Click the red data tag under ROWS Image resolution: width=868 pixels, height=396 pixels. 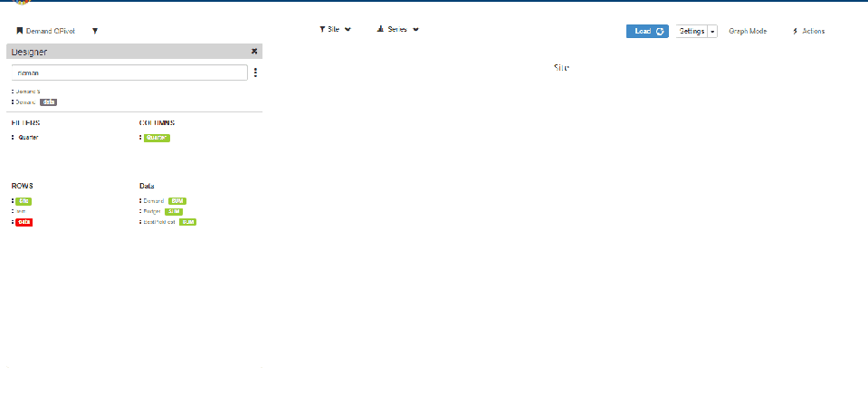24,222
